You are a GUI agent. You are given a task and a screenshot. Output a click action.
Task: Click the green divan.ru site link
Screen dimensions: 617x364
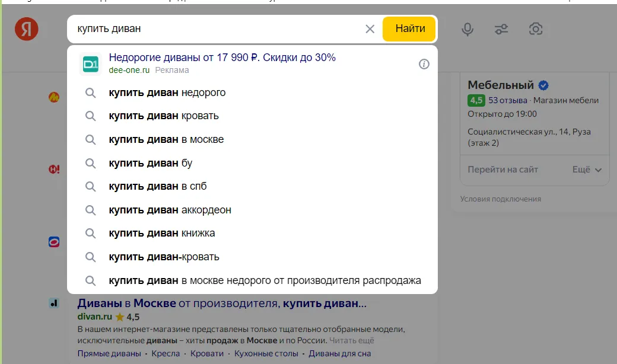pos(95,317)
